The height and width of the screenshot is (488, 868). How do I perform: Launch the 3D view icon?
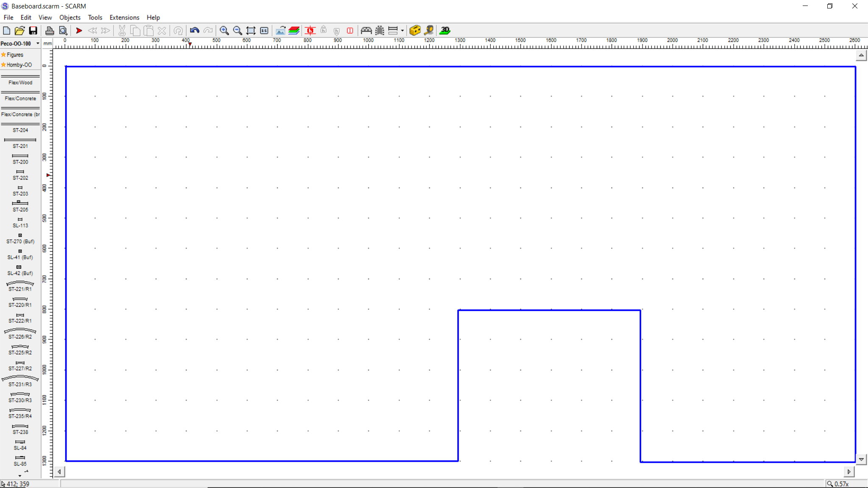pos(445,30)
